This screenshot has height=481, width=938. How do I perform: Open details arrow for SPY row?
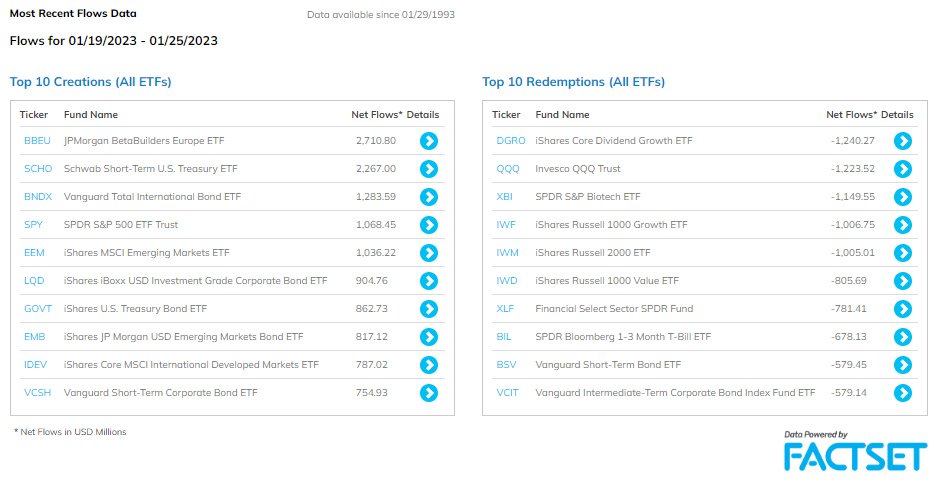tap(429, 225)
